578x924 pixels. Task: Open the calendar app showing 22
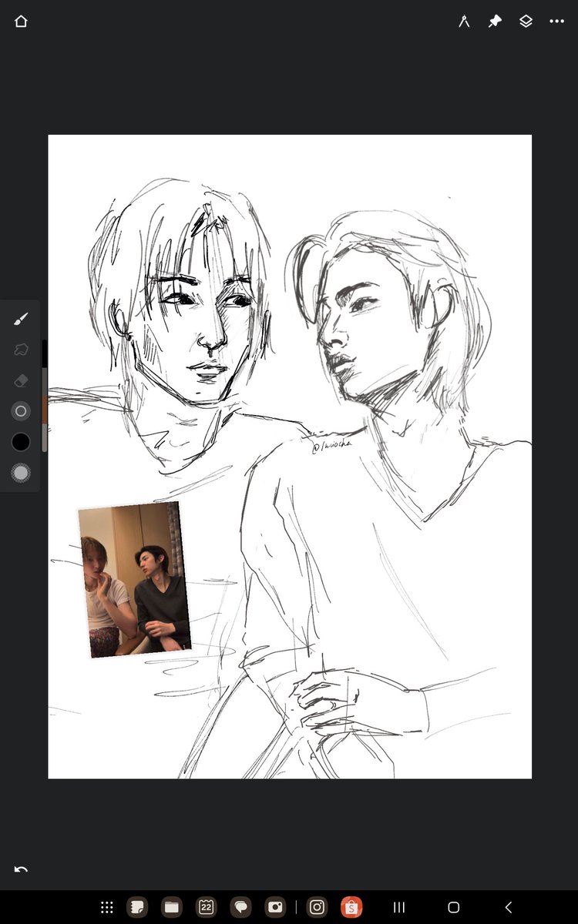[206, 907]
